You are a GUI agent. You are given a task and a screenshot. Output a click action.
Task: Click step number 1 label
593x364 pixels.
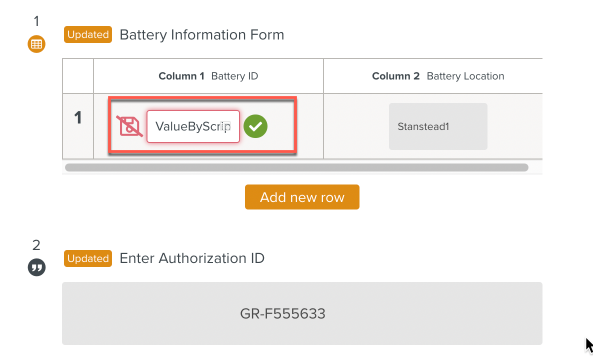(36, 21)
